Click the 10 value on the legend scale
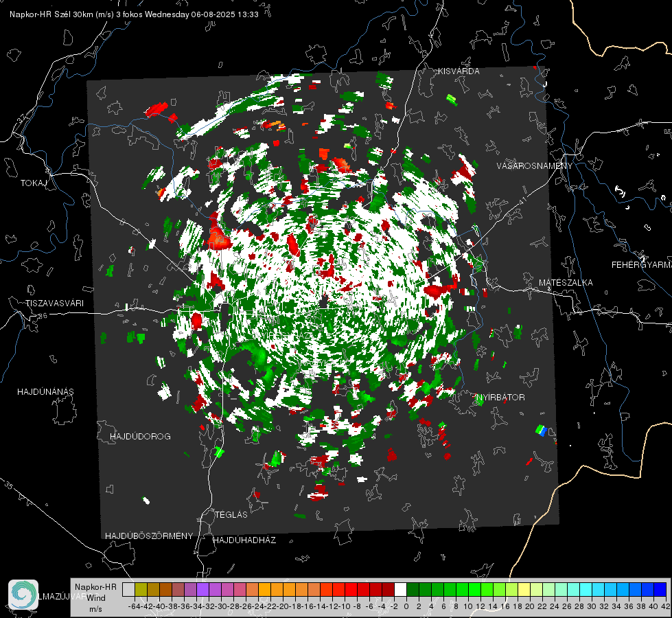672x618 pixels. [x=468, y=606]
